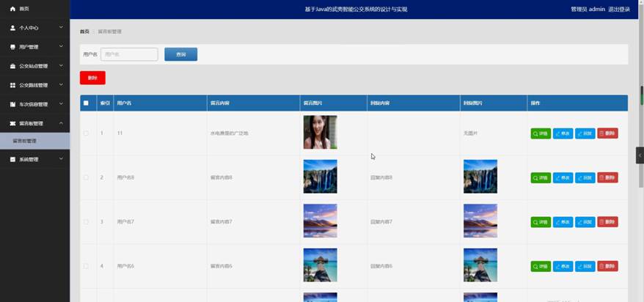Expand the 公交站点管理 chevron
This screenshot has width=644, height=302.
coord(61,66)
